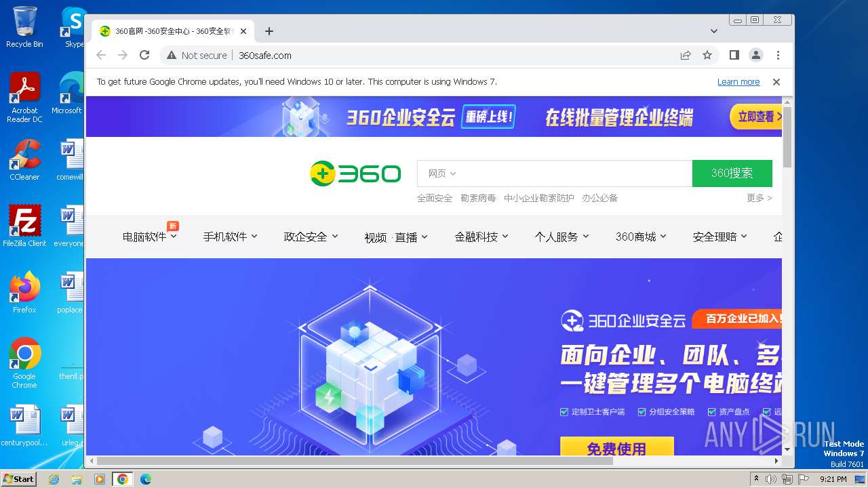Bookmark this page with the star icon
This screenshot has width=868, height=488.
[707, 56]
